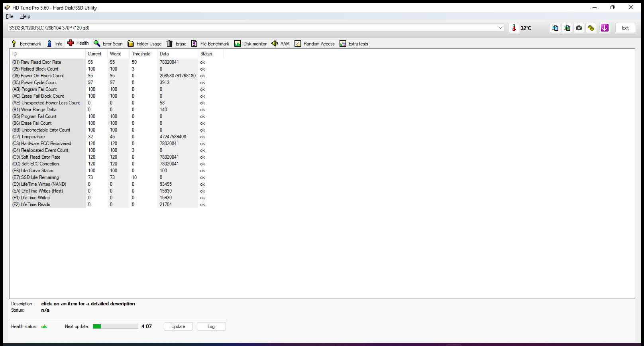The height and width of the screenshot is (346, 644).
Task: Sort by the ID column header
Action: 48,54
